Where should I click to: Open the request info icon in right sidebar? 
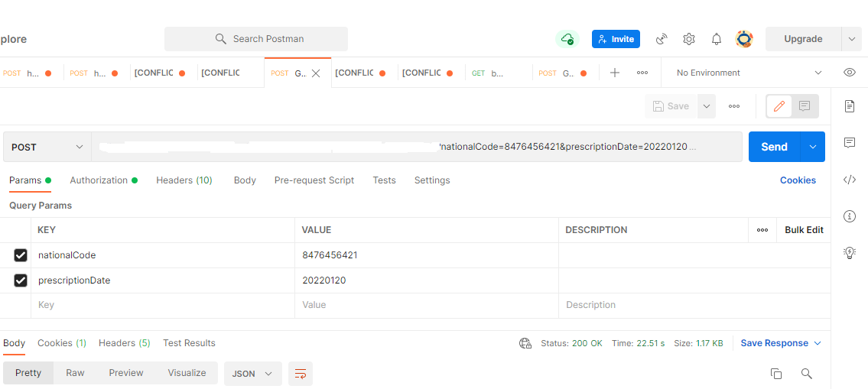coord(849,216)
